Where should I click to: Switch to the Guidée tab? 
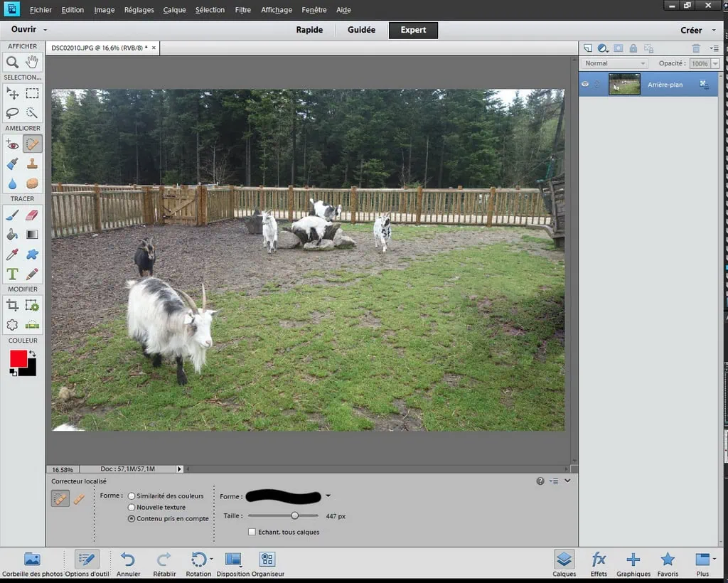361,30
